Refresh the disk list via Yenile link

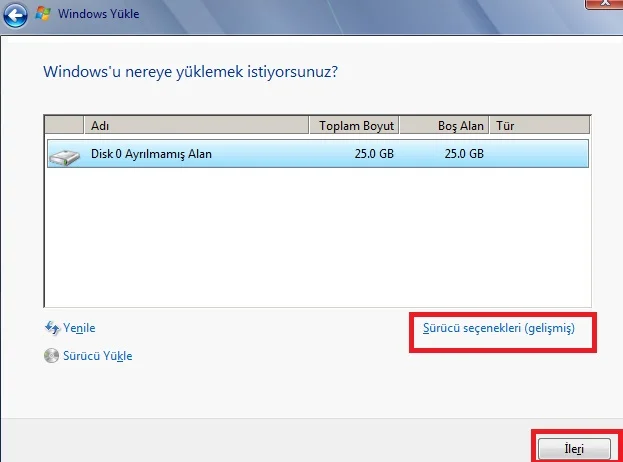tap(79, 328)
